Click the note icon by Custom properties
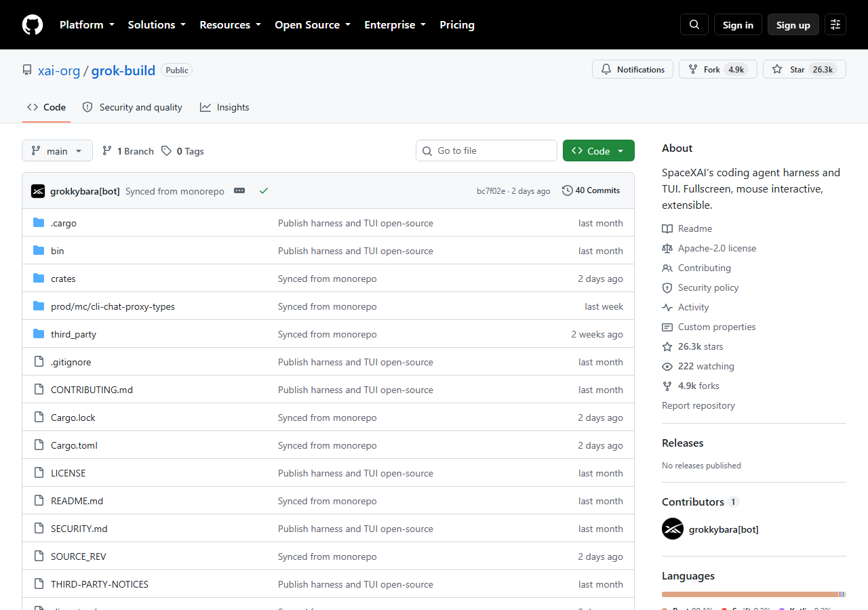This screenshot has width=868, height=610. (x=667, y=327)
